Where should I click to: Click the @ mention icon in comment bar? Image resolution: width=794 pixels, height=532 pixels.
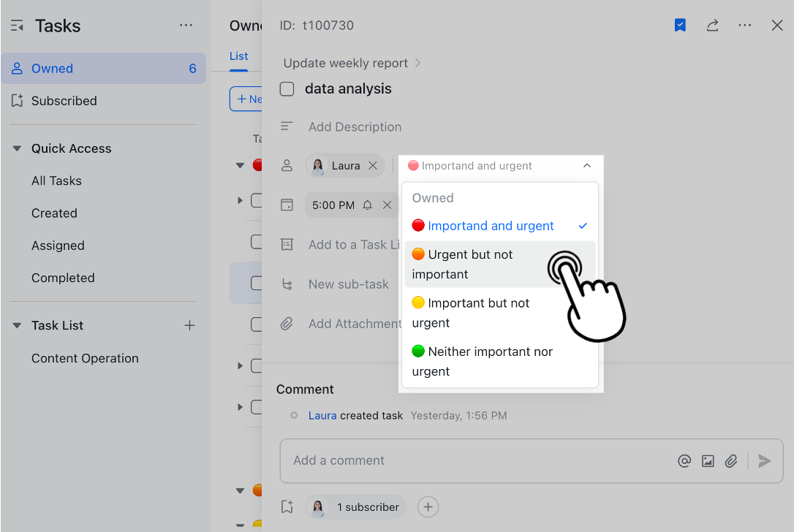[x=684, y=460]
